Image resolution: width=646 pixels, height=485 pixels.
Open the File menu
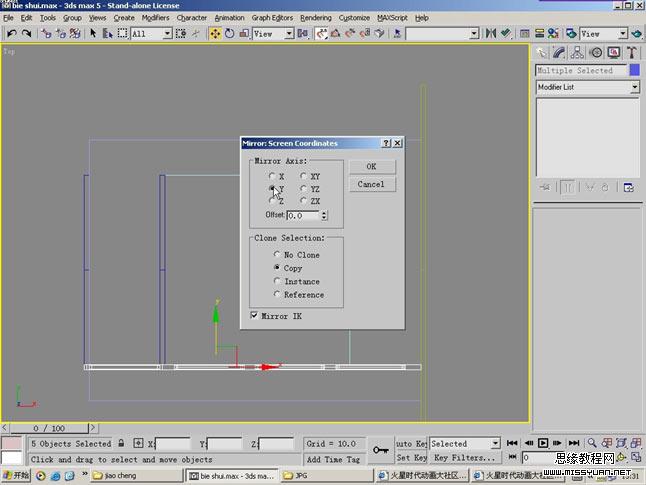(x=8, y=18)
